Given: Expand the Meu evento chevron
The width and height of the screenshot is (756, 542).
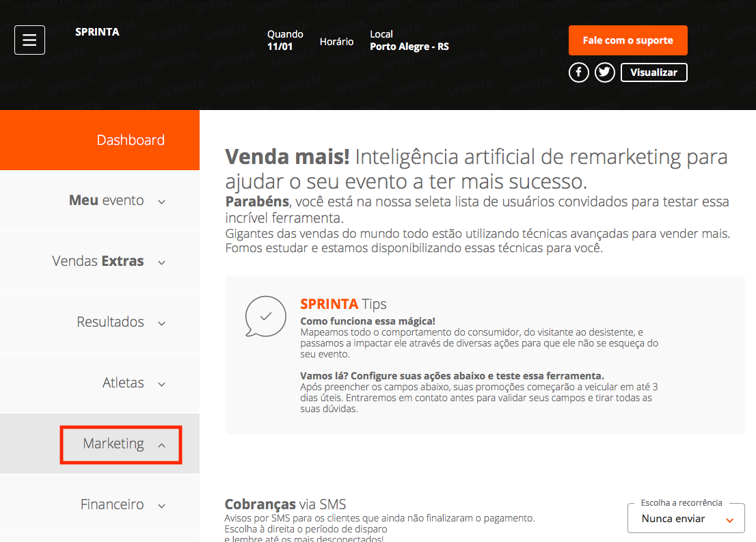Looking at the screenshot, I should pos(162,202).
